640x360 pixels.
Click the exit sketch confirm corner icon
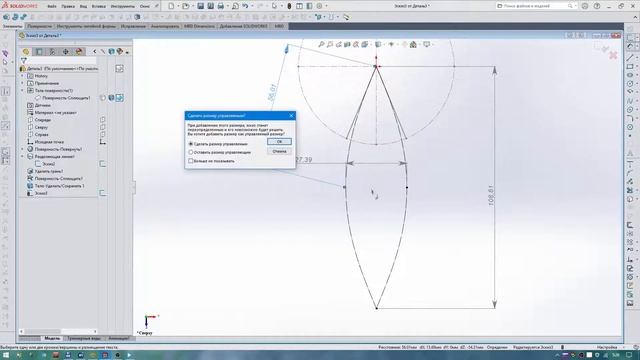[604, 49]
